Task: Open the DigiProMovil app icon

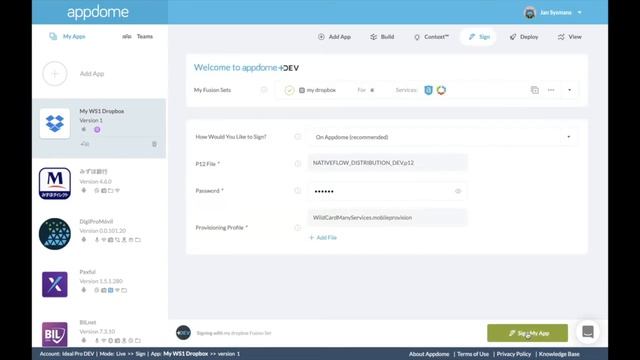Action: (55, 234)
